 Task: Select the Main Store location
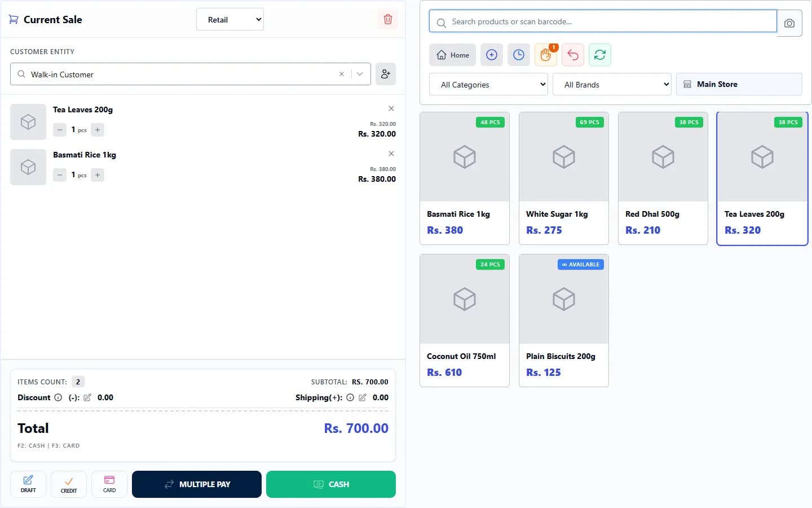(x=739, y=84)
